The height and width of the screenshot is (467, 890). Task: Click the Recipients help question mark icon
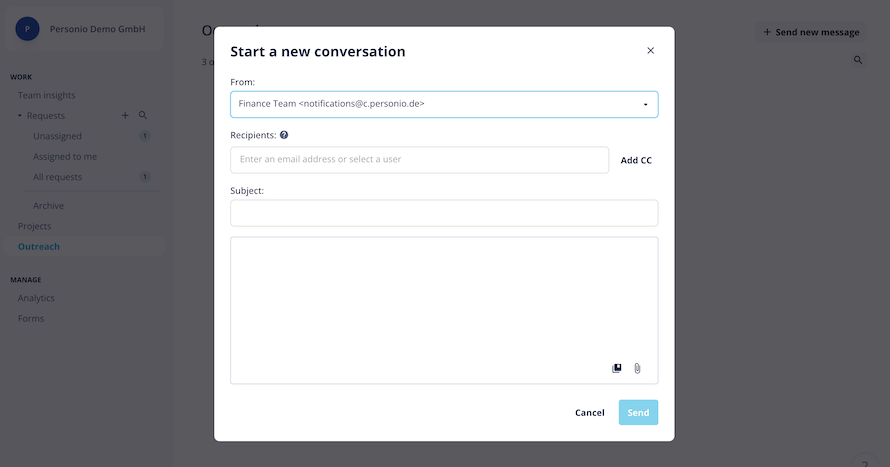284,135
